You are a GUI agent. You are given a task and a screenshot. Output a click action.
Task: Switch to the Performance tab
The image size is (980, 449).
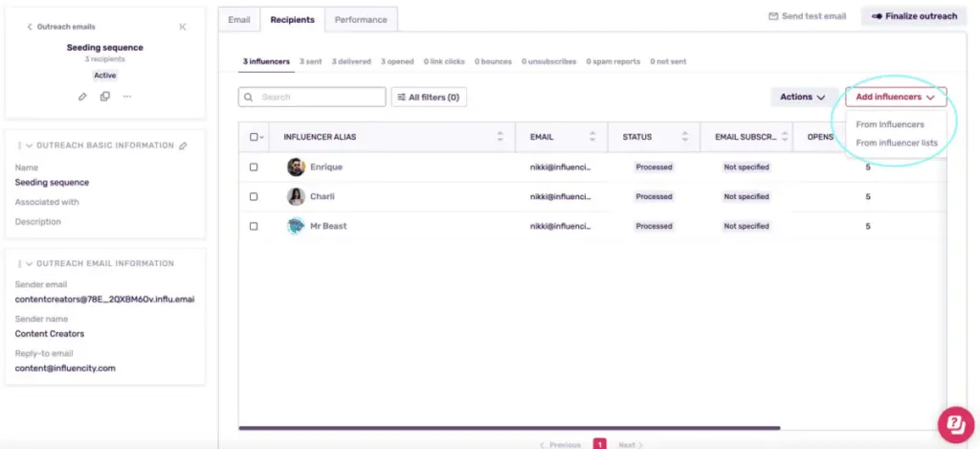click(361, 19)
